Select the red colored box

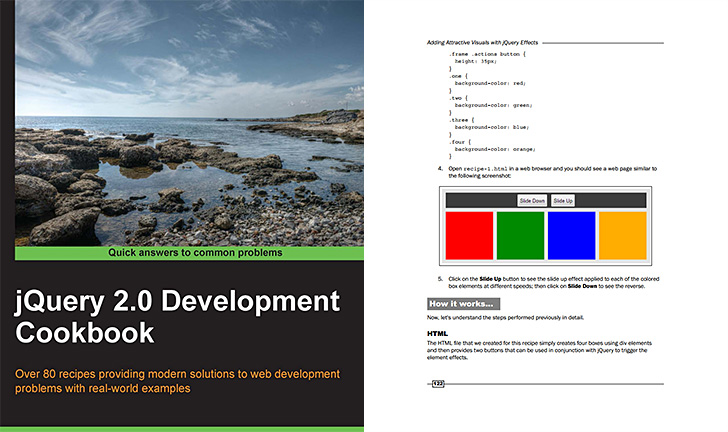(469, 236)
